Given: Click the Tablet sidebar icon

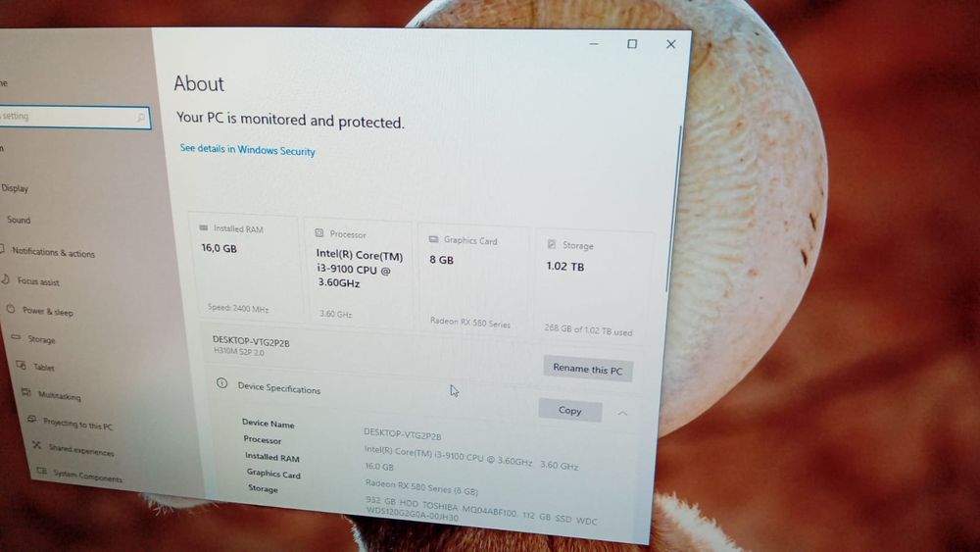Looking at the screenshot, I should tap(22, 365).
